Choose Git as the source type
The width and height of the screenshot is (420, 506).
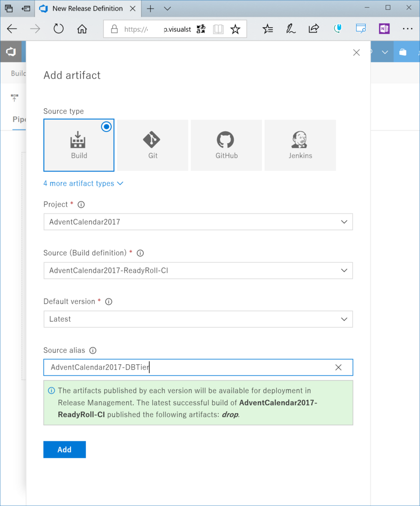pyautogui.click(x=153, y=145)
